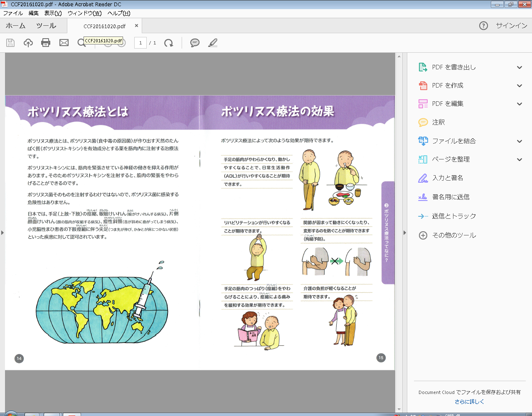The height and width of the screenshot is (416, 532).
Task: Click page number 14 on the page
Action: click(x=19, y=359)
